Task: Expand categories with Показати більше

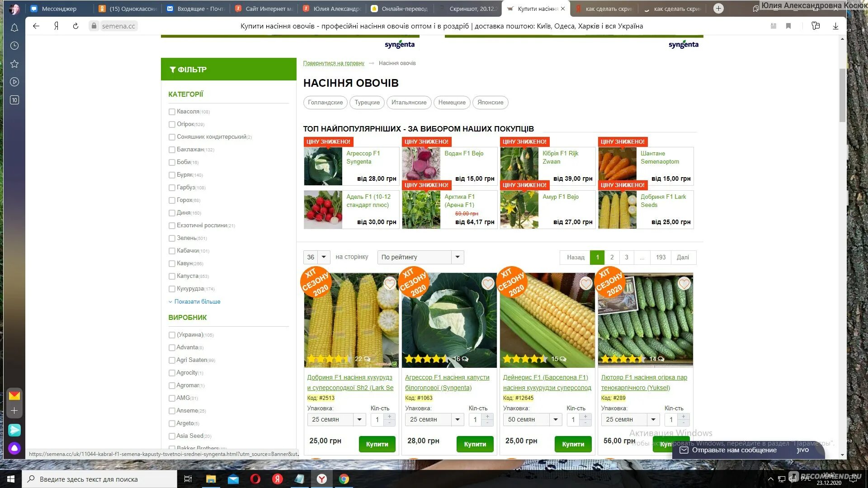Action: coord(197,301)
